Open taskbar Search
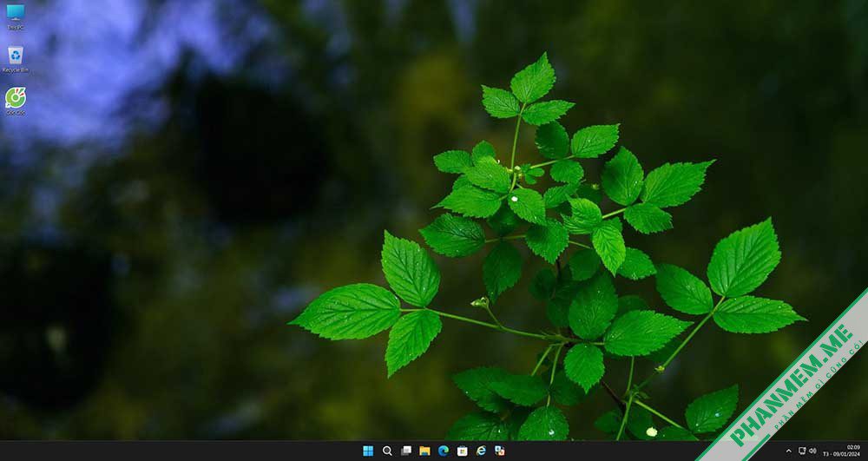The height and width of the screenshot is (461, 868). pos(387,451)
